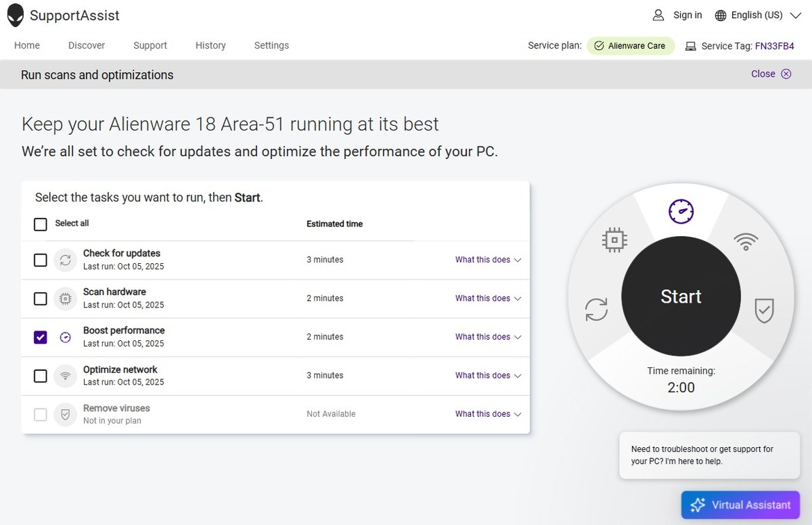812x525 pixels.
Task: Open the Settings menu
Action: (271, 45)
